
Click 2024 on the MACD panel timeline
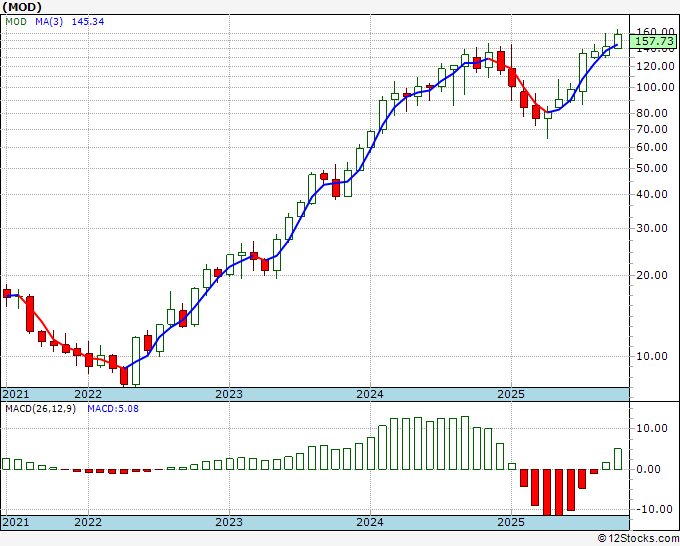point(370,522)
